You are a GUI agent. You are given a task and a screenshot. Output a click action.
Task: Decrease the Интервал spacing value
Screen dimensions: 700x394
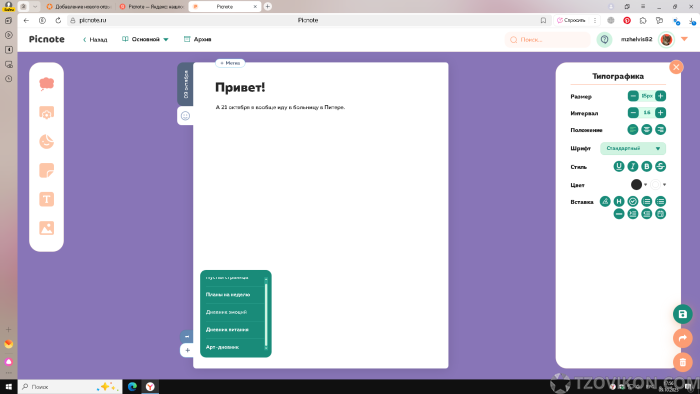[x=633, y=113]
